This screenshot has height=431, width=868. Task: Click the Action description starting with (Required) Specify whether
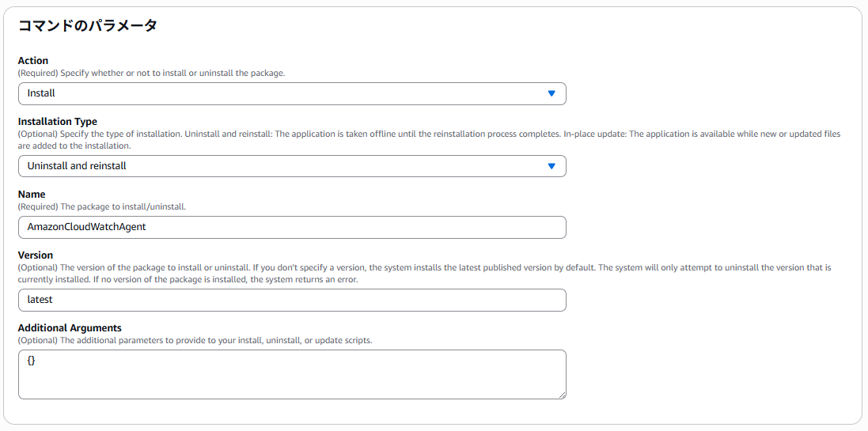[x=151, y=73]
